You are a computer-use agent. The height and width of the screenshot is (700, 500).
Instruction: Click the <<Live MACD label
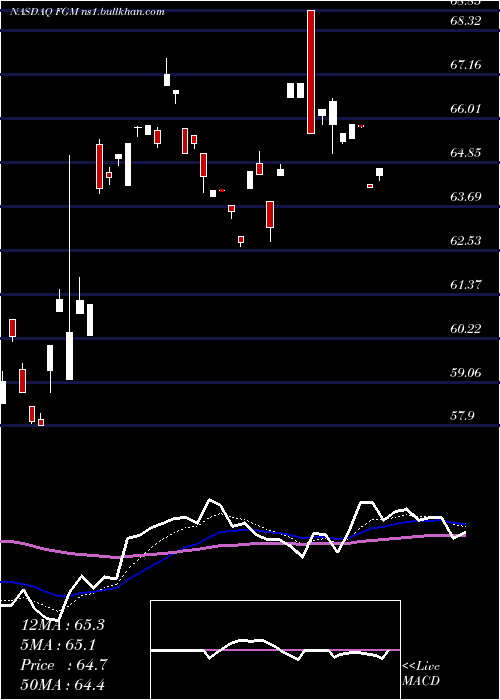(x=421, y=674)
